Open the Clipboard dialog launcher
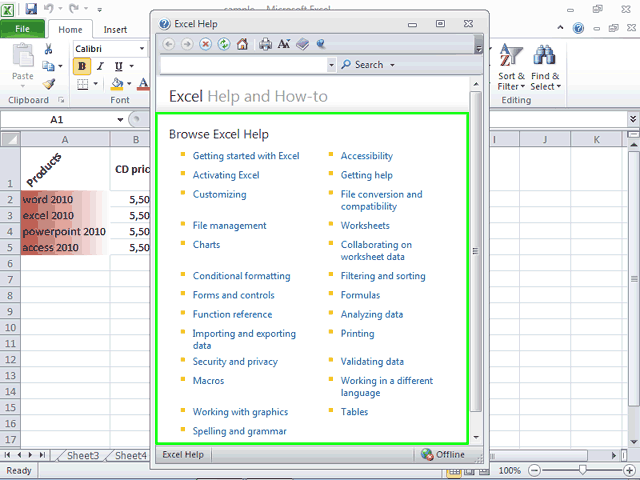The height and width of the screenshot is (480, 640). coord(61,100)
